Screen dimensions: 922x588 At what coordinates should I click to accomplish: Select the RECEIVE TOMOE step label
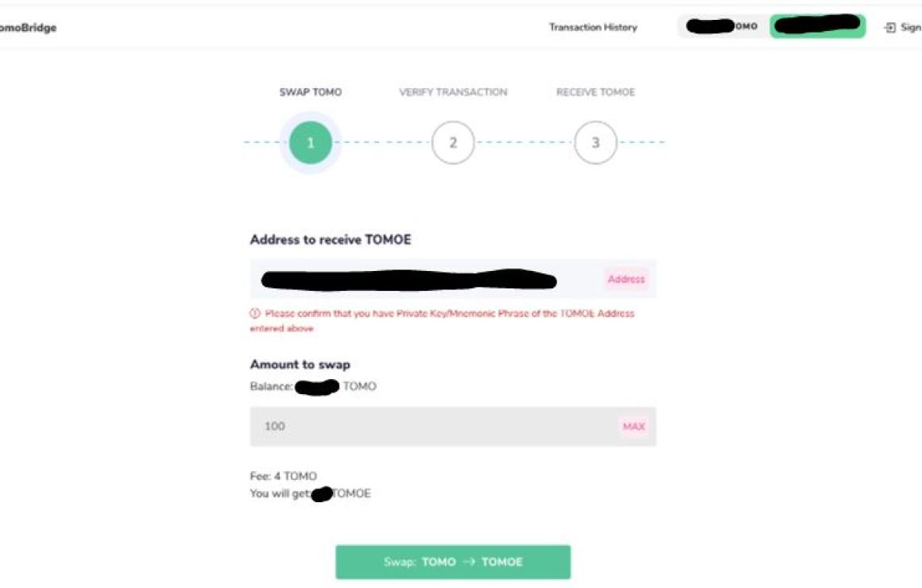[595, 92]
